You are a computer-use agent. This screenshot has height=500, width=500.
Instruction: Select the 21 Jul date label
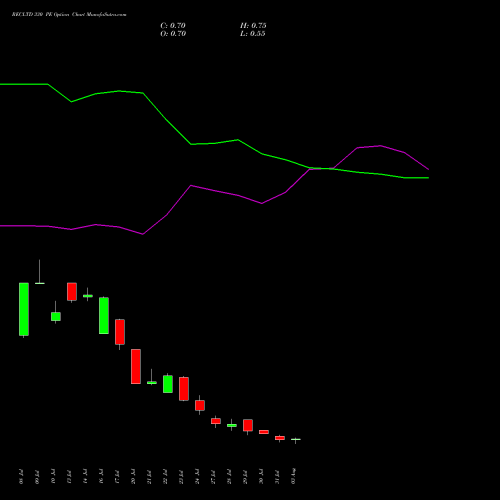149,477
